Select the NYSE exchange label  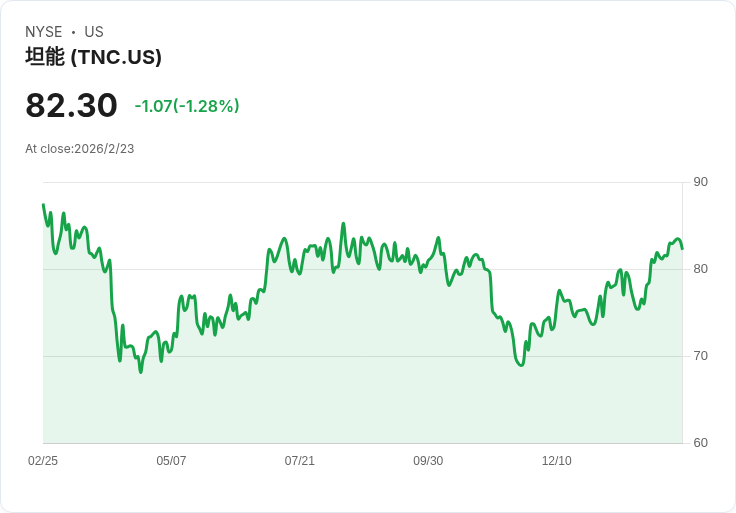tap(44, 32)
